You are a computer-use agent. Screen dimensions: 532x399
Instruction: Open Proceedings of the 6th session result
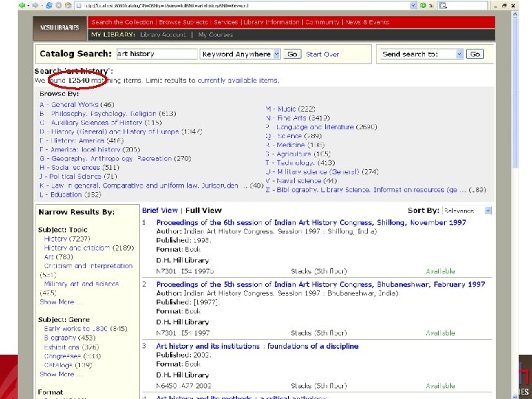point(311,222)
